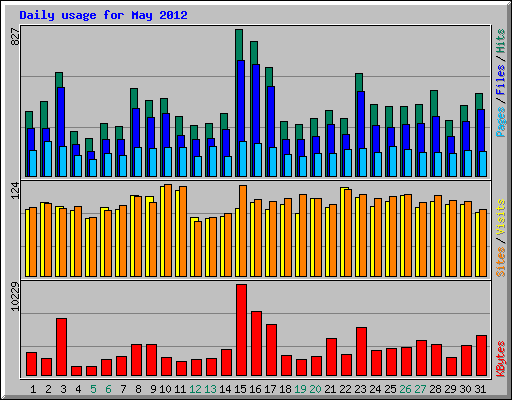Click green weekend day 27 label
The image size is (512, 400).
pyautogui.click(x=420, y=389)
